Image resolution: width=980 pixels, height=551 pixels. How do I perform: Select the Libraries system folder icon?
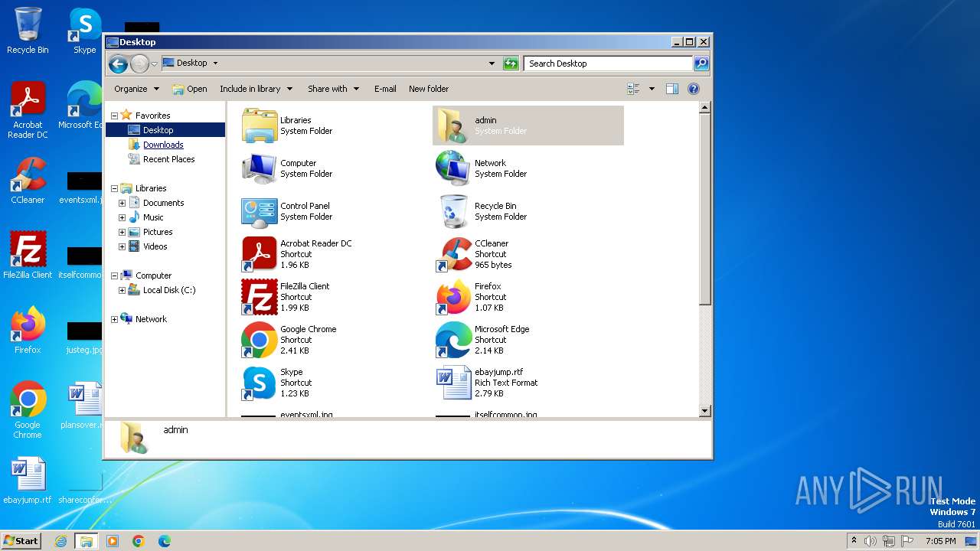260,126
